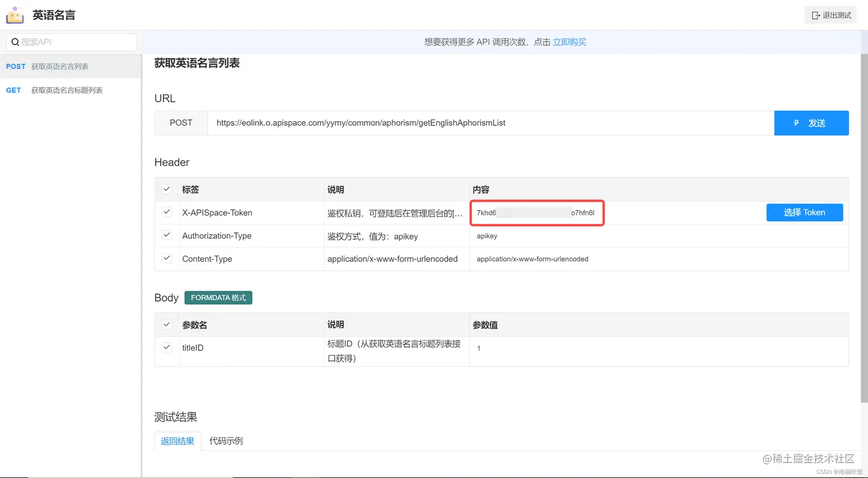This screenshot has width=868, height=478.
Task: Click the 参数名 column header
Action: click(195, 325)
